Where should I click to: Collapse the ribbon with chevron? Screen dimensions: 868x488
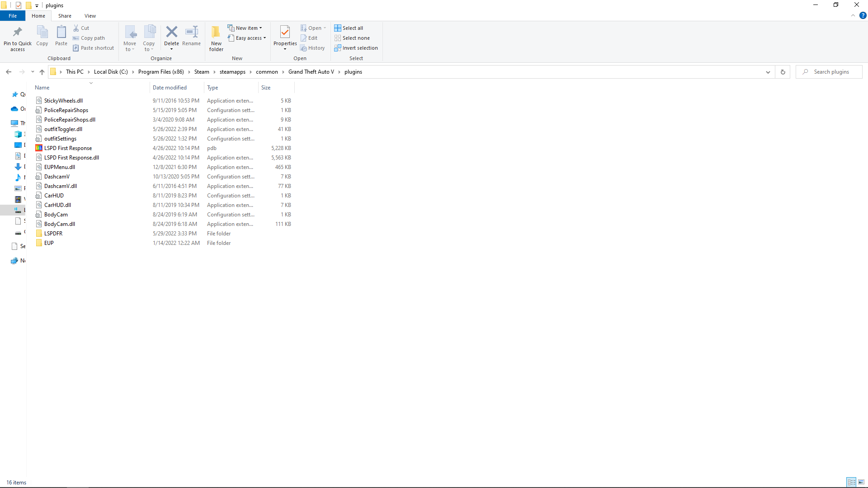click(x=853, y=15)
